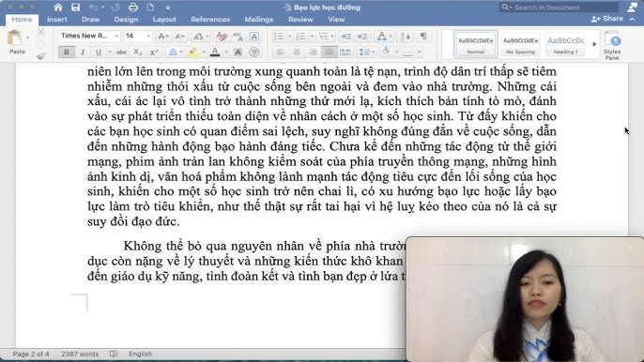Apply the Normal style
The image size is (644, 362).
[476, 44]
